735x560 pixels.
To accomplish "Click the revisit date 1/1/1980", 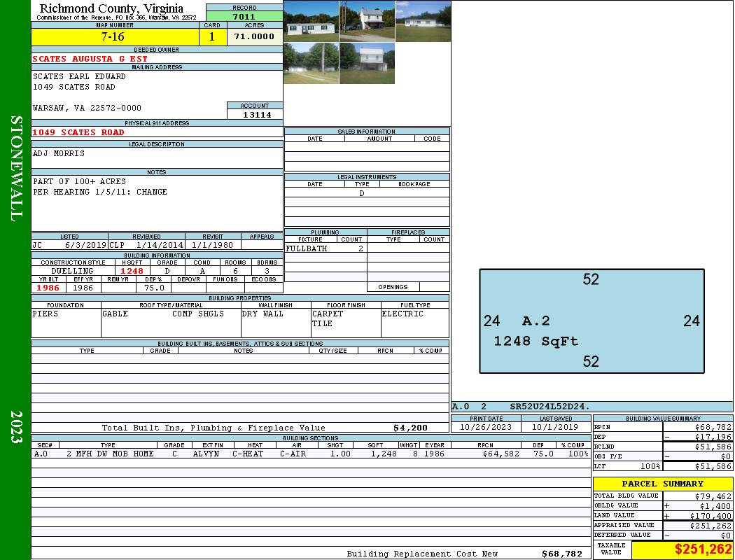I will click(212, 245).
